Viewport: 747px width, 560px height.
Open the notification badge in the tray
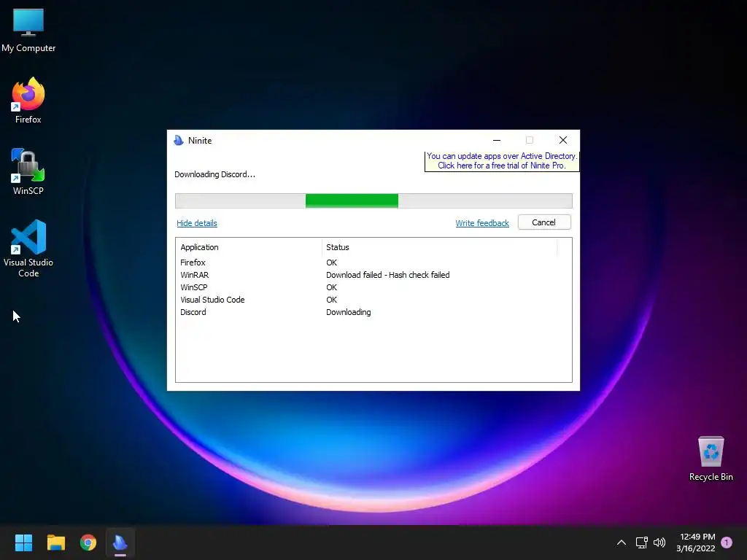[x=727, y=542]
